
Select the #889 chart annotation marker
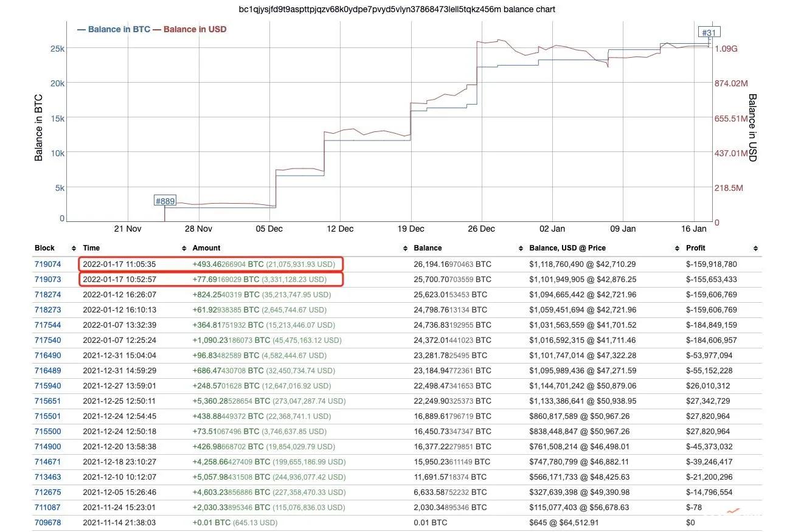[165, 201]
